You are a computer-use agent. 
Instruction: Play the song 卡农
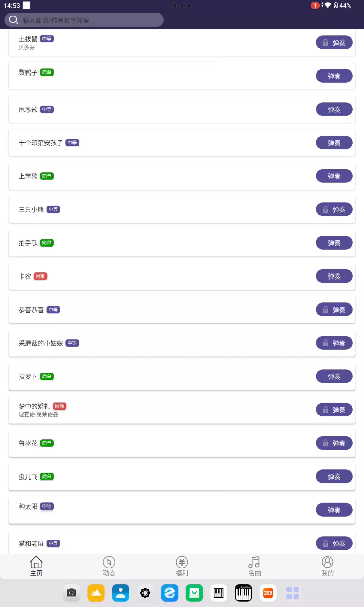(x=334, y=276)
